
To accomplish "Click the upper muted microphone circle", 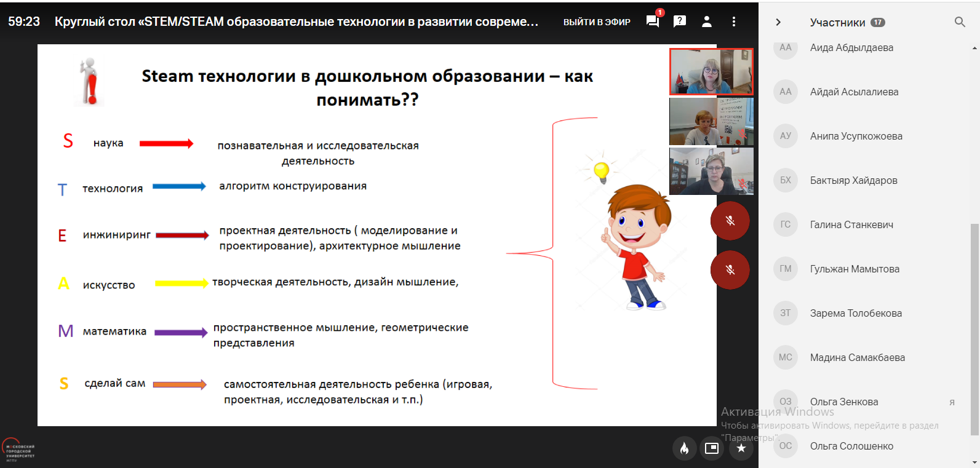I will [730, 221].
